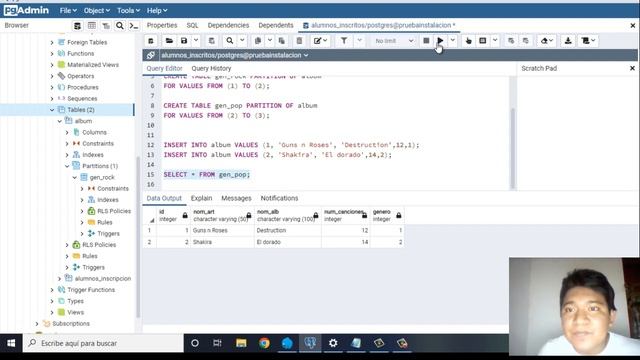640x360 pixels.
Task: Open the File menu
Action: tap(68, 11)
